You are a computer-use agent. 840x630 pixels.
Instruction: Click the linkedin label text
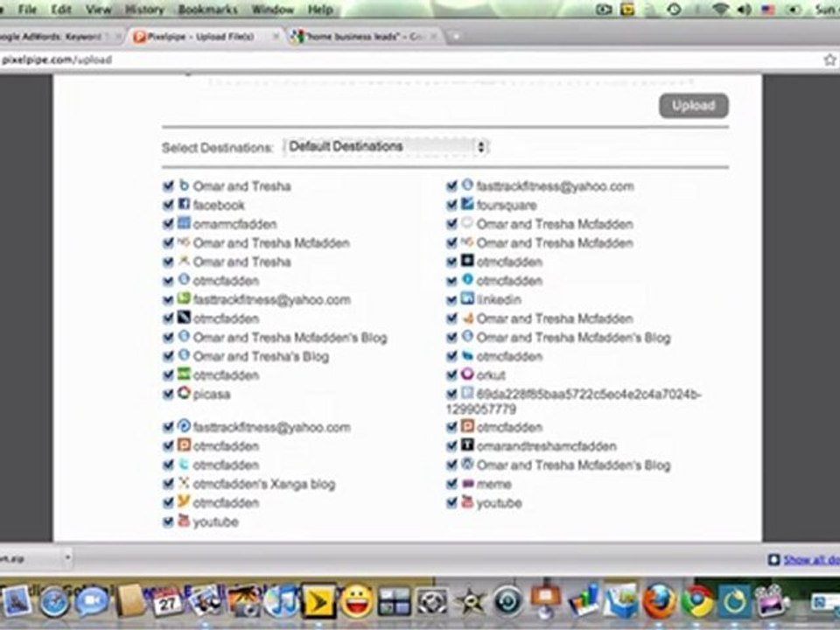pos(499,299)
